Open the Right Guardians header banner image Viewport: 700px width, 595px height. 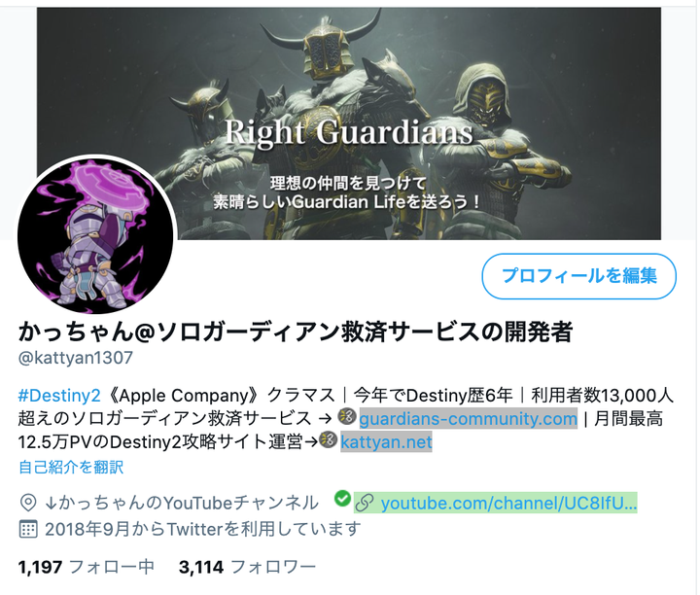(349, 123)
